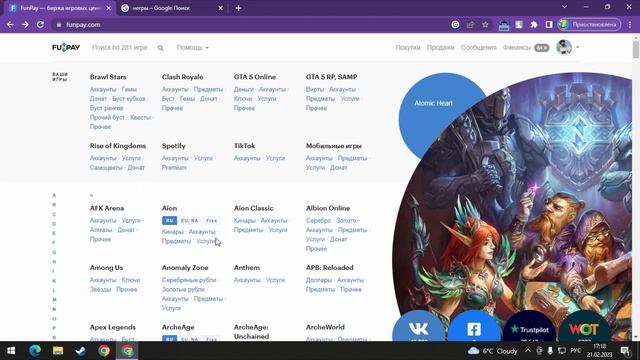Click the share page icon
640x360 pixels.
[470, 25]
